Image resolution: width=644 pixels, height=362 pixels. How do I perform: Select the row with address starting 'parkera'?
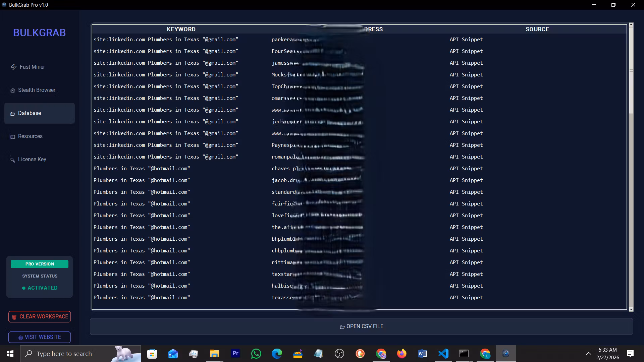pyautogui.click(x=359, y=40)
